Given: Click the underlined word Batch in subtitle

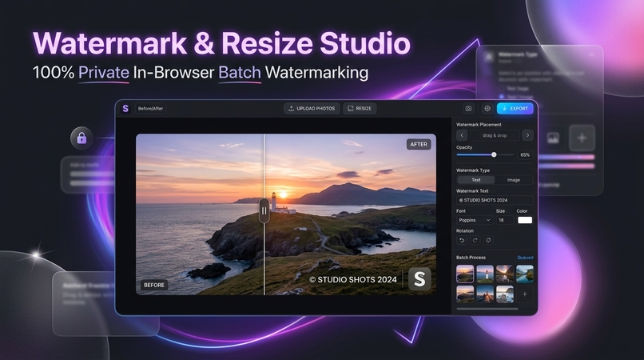Looking at the screenshot, I should click(240, 73).
